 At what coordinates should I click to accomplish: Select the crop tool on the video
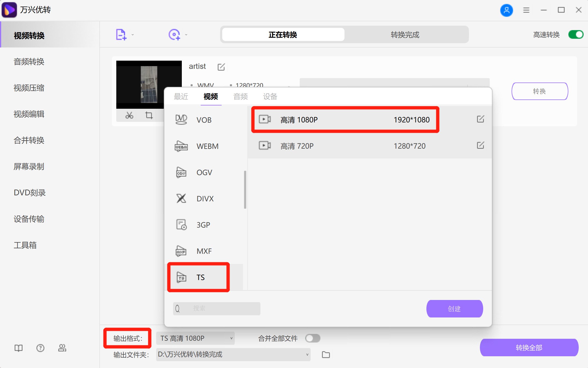[x=149, y=115]
